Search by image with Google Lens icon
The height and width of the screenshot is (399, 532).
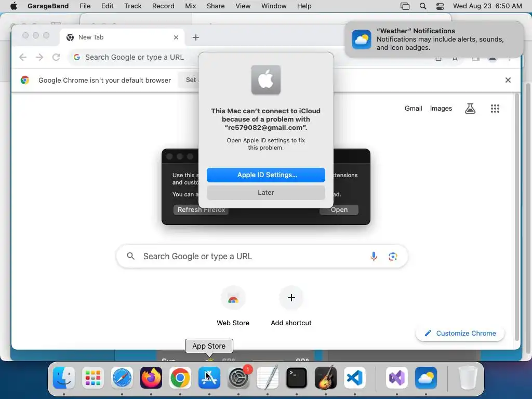(x=393, y=257)
